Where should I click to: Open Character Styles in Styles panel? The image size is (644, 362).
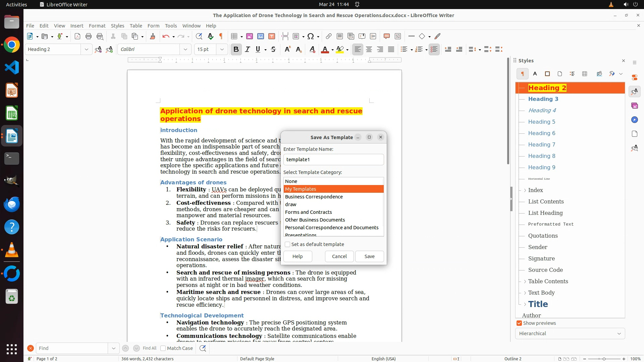point(535,74)
